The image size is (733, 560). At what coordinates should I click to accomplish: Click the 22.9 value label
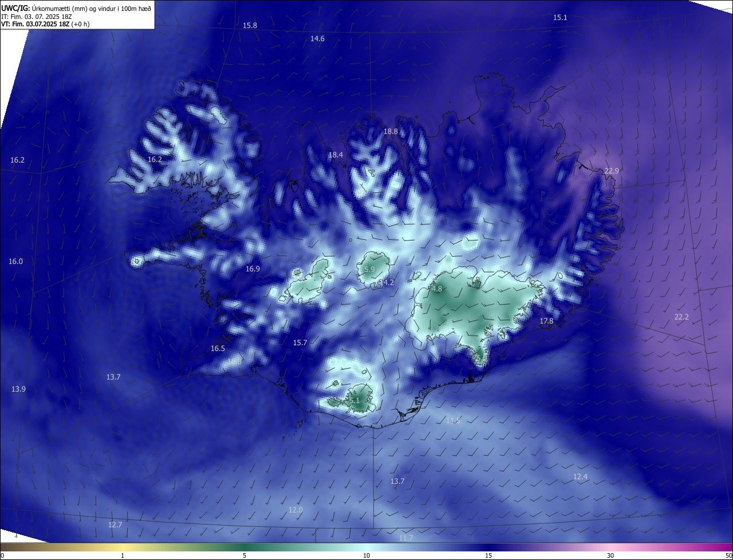tap(612, 171)
